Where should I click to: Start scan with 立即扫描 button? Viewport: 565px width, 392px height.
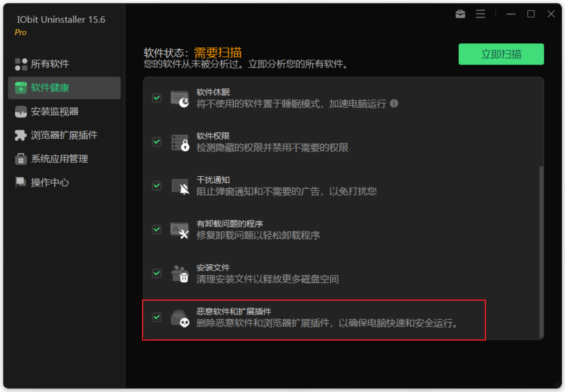pos(501,54)
